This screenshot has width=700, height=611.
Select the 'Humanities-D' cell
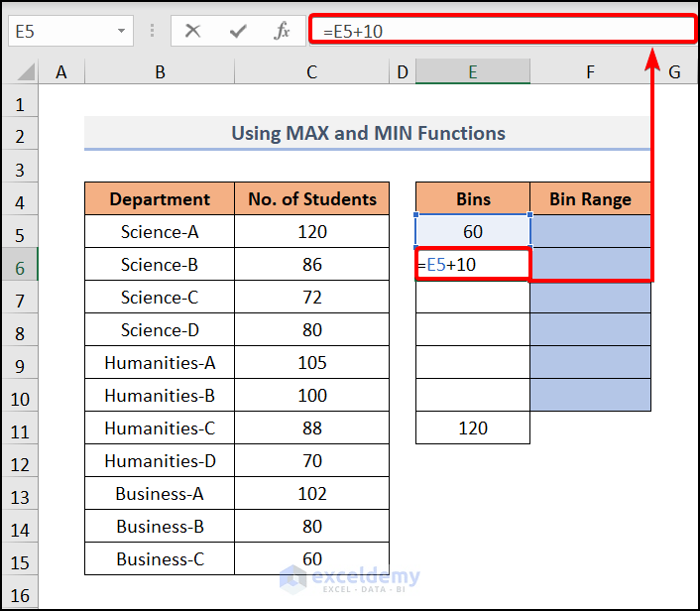pos(160,460)
